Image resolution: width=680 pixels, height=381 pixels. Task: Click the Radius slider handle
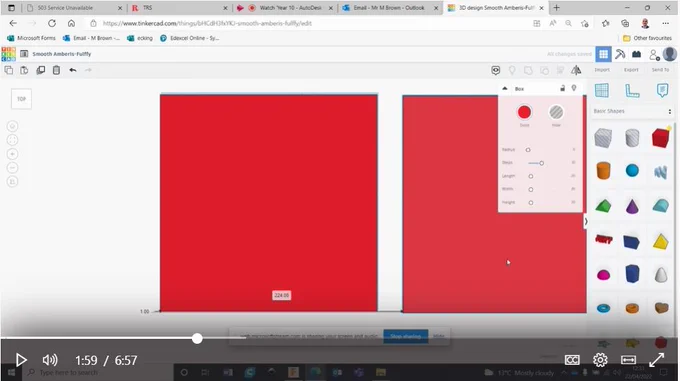(x=528, y=150)
